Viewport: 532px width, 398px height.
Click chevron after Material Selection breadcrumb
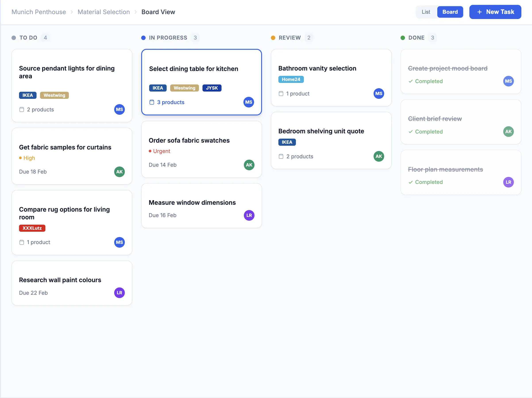tap(136, 12)
